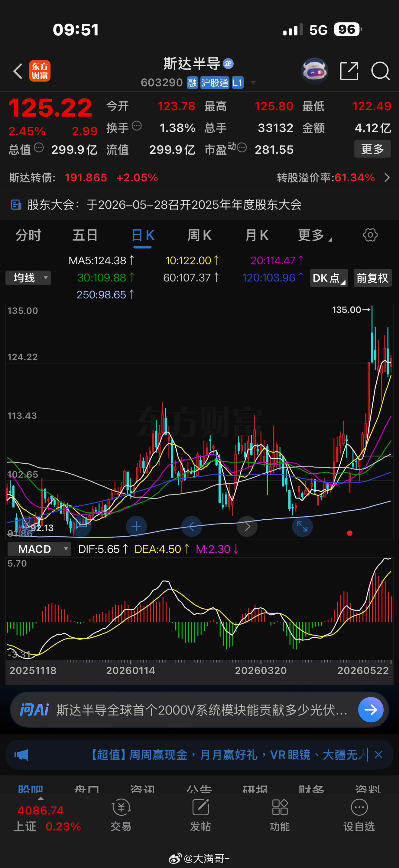
Task: Open the 上证 index quote bar
Action: pos(47,819)
